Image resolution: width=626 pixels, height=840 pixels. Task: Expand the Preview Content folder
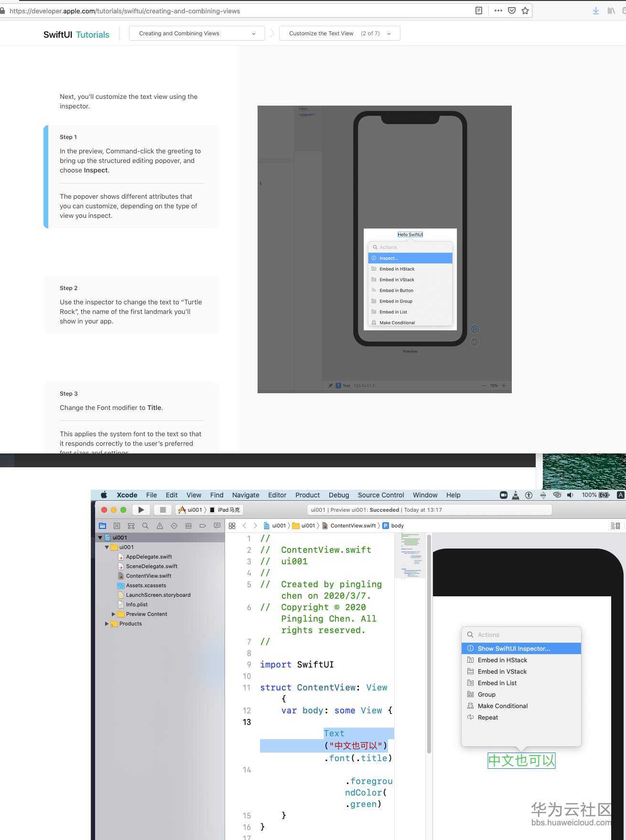pyautogui.click(x=113, y=614)
